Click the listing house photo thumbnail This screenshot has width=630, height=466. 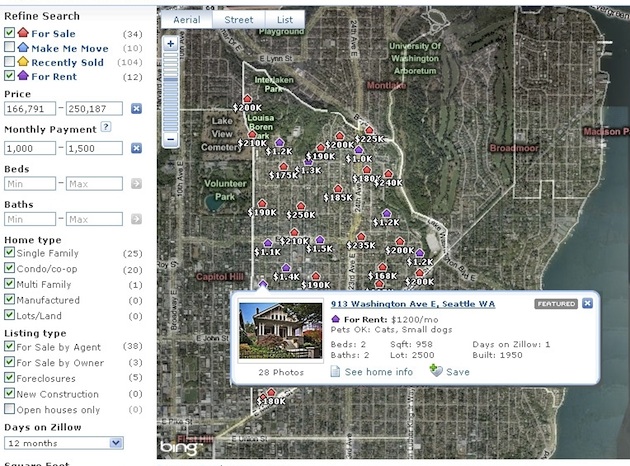[x=280, y=331]
